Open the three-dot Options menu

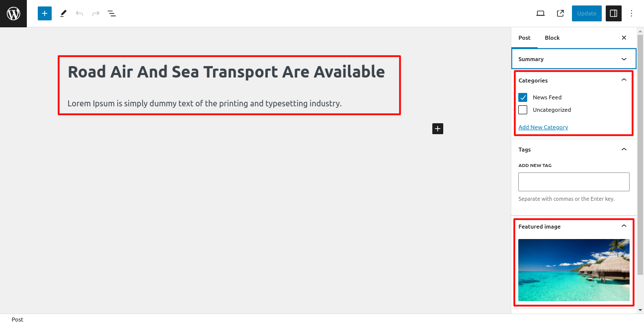pyautogui.click(x=632, y=13)
